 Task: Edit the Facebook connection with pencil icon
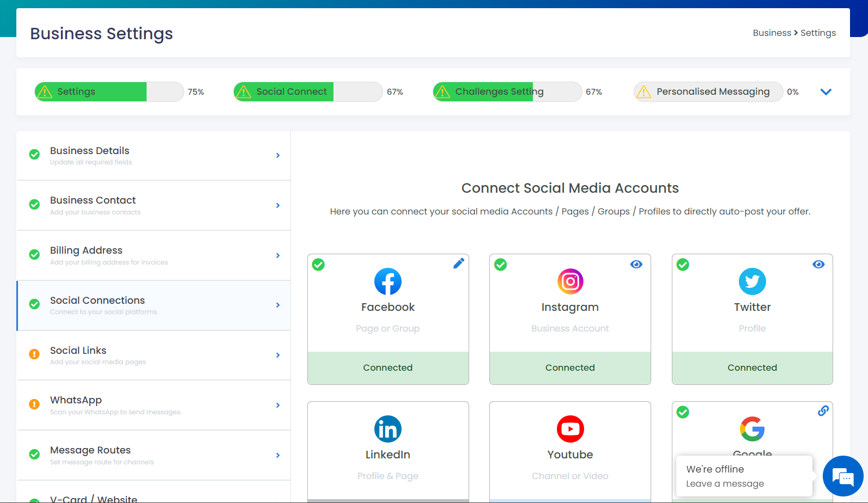click(x=459, y=263)
